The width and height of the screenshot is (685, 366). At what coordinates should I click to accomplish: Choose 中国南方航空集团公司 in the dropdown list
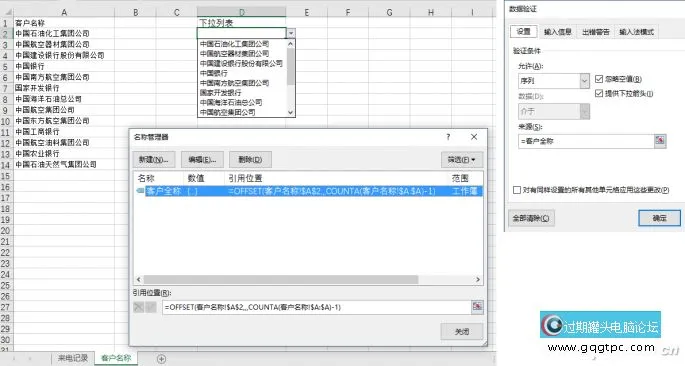(x=242, y=83)
